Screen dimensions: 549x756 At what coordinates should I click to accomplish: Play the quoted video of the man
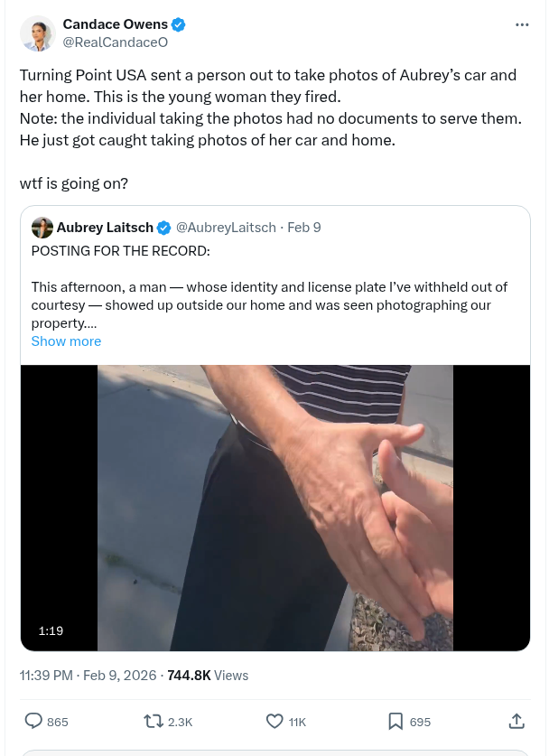[x=275, y=508]
